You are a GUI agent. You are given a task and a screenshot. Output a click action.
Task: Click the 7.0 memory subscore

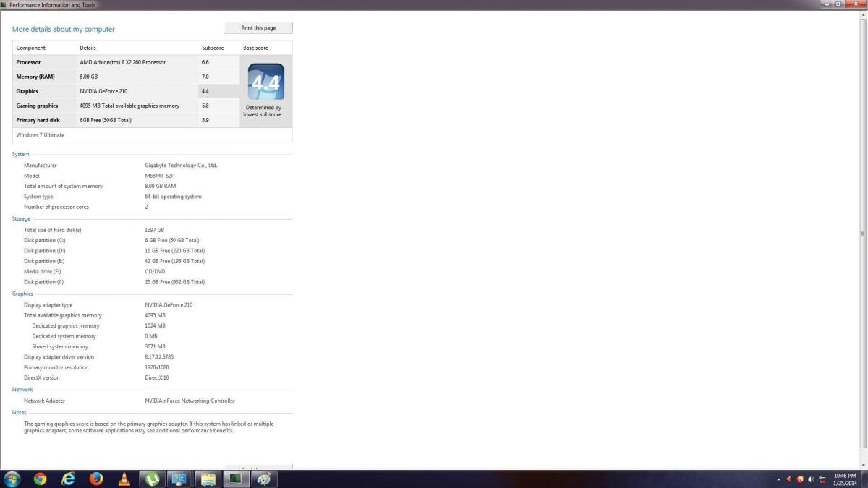pos(205,77)
